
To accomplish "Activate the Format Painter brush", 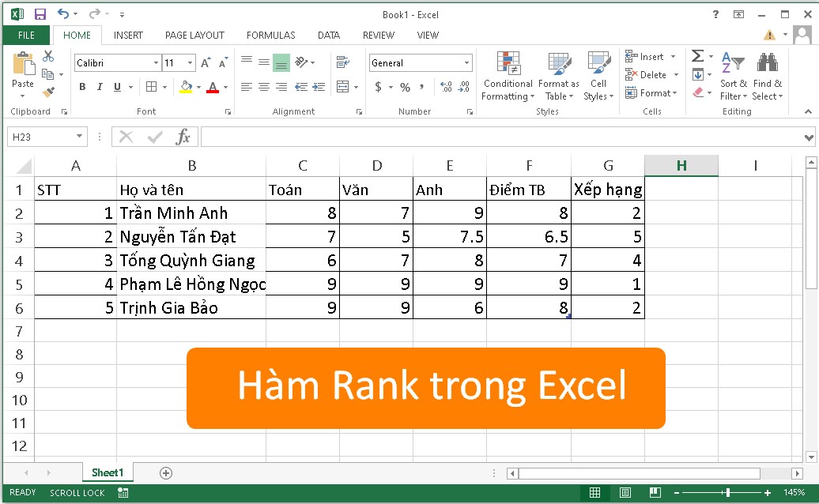I will [48, 92].
